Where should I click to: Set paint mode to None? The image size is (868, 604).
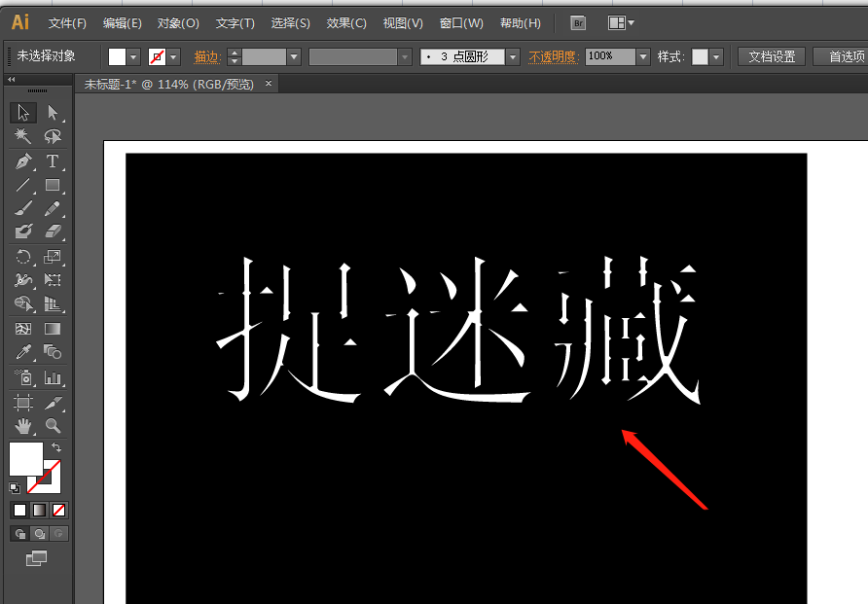point(59,510)
